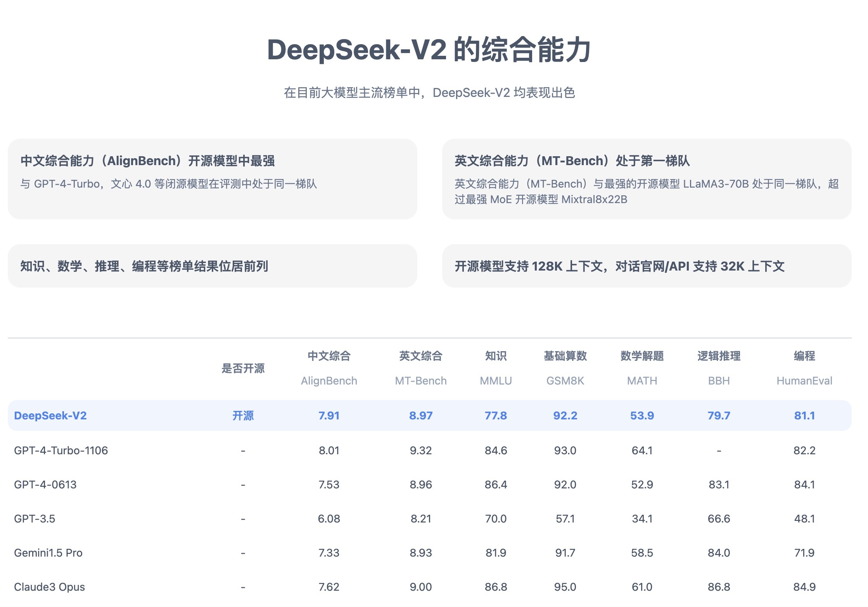
Task: Click the "基础算数" column header
Action: [565, 356]
